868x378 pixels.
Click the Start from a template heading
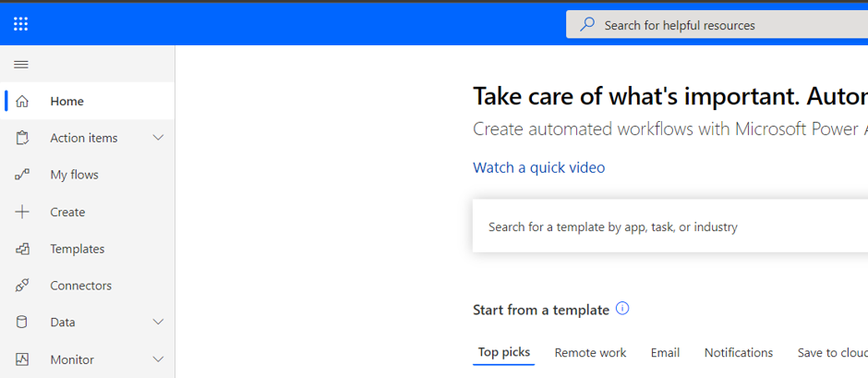pos(541,310)
